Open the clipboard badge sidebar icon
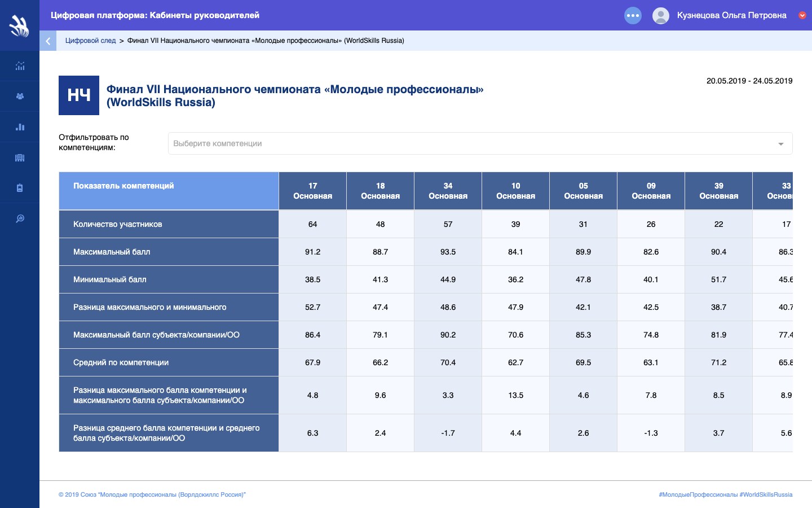 (20, 188)
